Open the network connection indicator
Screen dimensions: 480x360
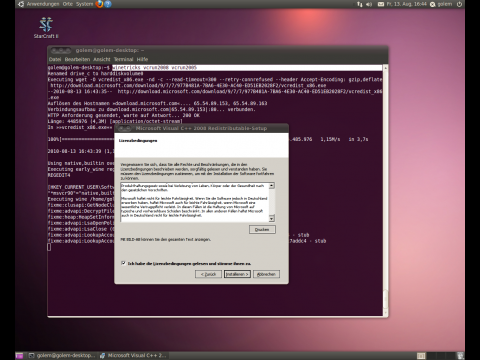359,4
